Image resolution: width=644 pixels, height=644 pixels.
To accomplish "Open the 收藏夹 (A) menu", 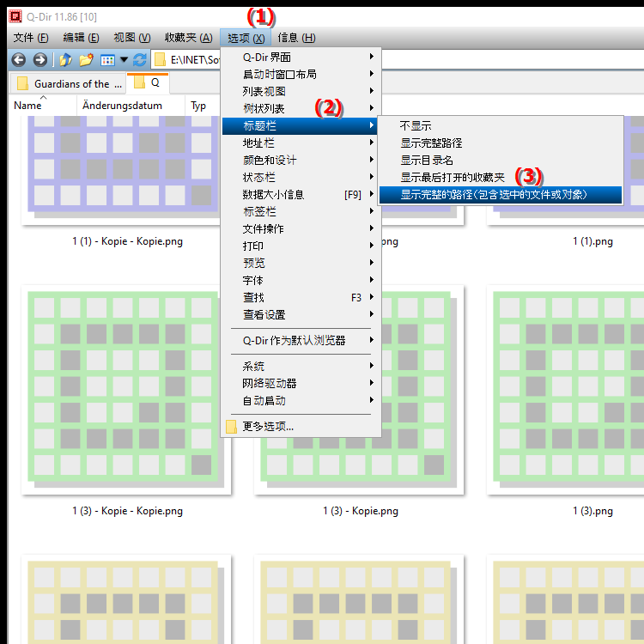I will click(189, 38).
